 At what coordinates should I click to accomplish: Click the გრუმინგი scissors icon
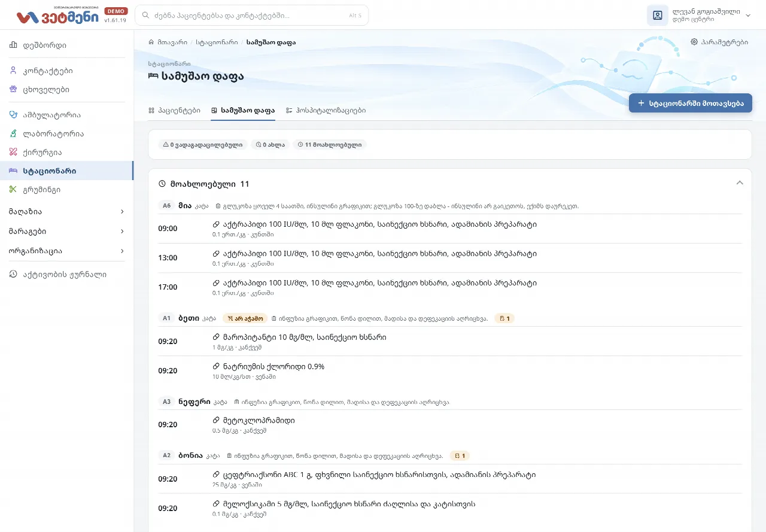[13, 190]
